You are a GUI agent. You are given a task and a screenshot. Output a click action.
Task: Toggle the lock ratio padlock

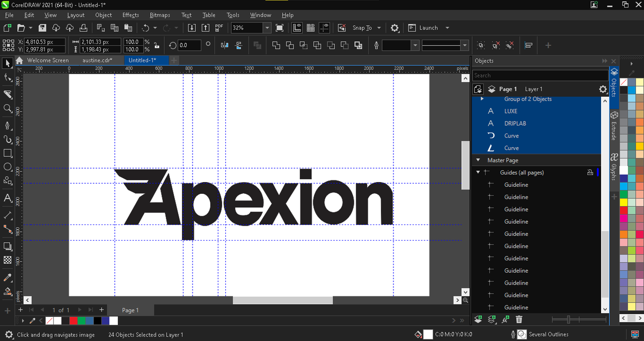point(156,46)
